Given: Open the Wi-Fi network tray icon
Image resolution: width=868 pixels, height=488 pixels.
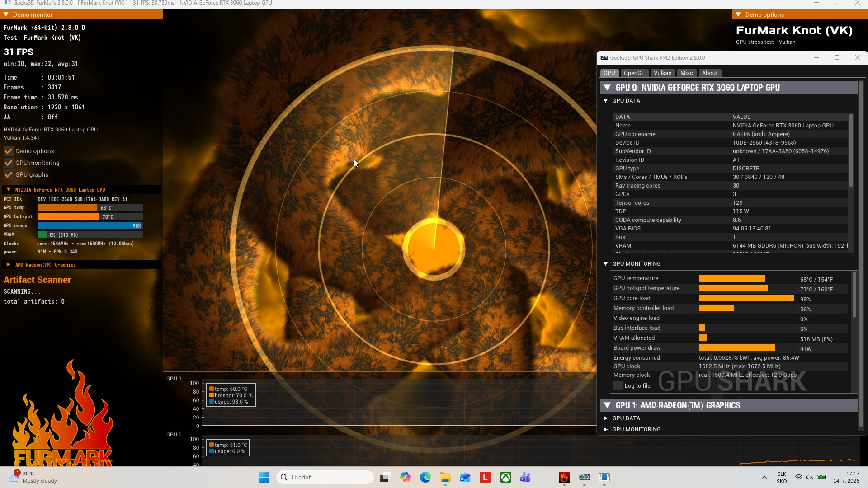Looking at the screenshot, I should point(799,477).
